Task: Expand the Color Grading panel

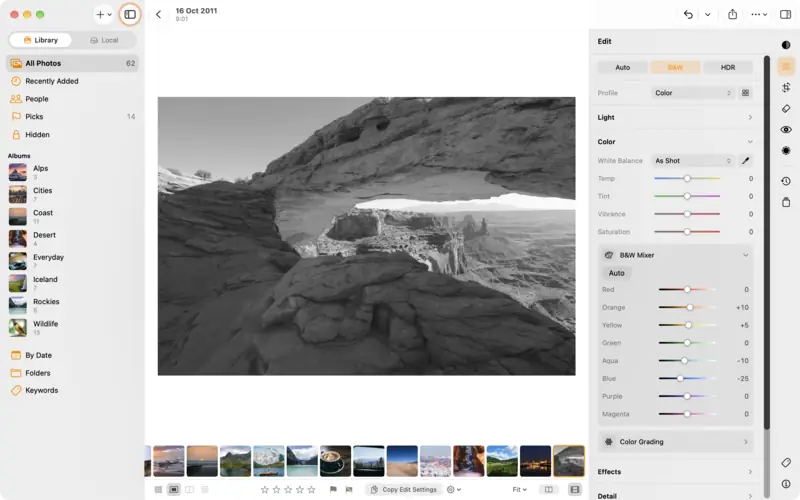Action: click(676, 442)
